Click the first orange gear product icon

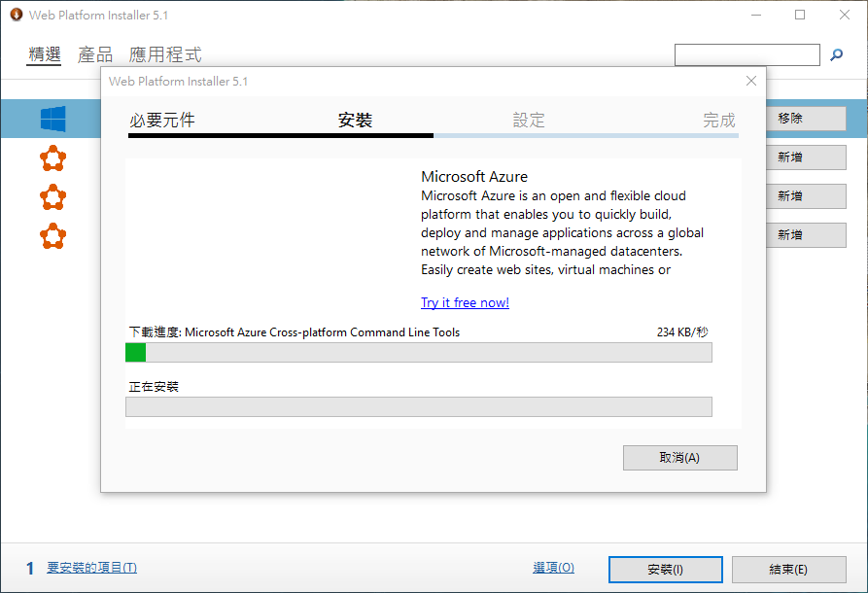point(53,158)
